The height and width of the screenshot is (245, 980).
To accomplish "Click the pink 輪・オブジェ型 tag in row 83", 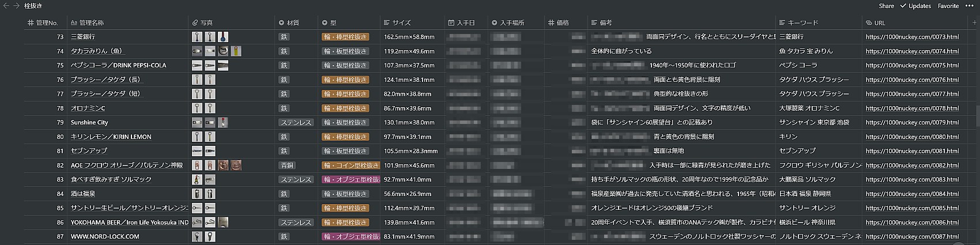I will click(350, 180).
